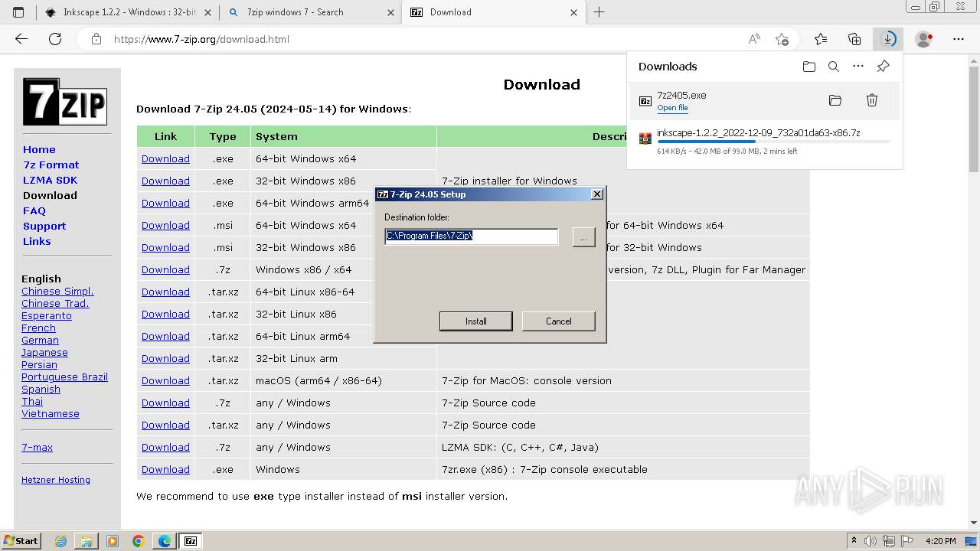Viewport: 980px width, 551px height.
Task: Open the Favorites list icon
Action: click(821, 39)
